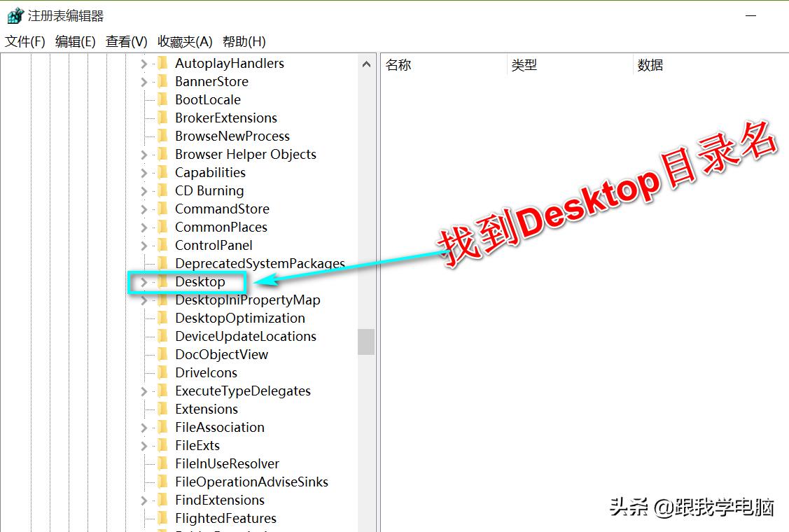Expand the ExecuteTypeDelegates key
Screen dimensions: 789x532
(144, 391)
